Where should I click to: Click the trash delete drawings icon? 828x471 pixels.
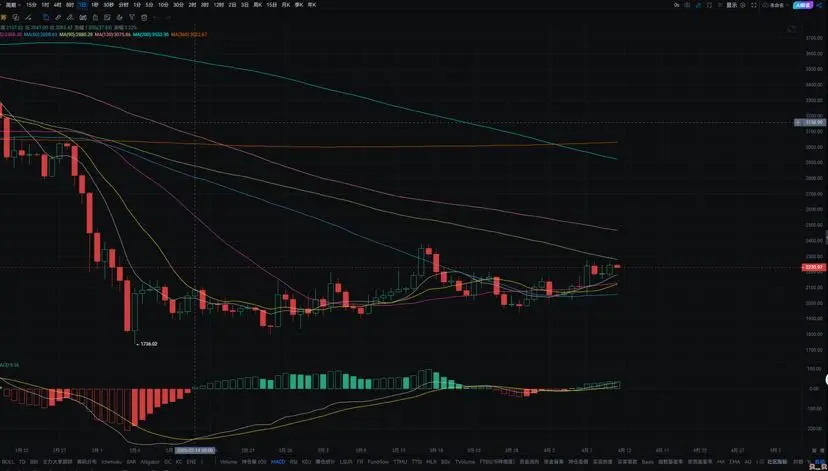pyautogui.click(x=144, y=17)
